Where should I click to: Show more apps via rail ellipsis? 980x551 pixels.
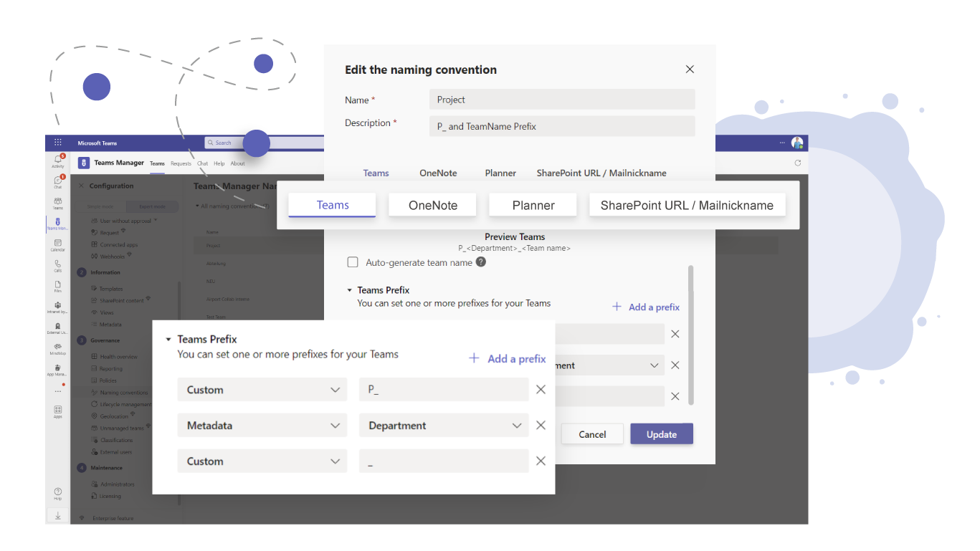point(58,391)
